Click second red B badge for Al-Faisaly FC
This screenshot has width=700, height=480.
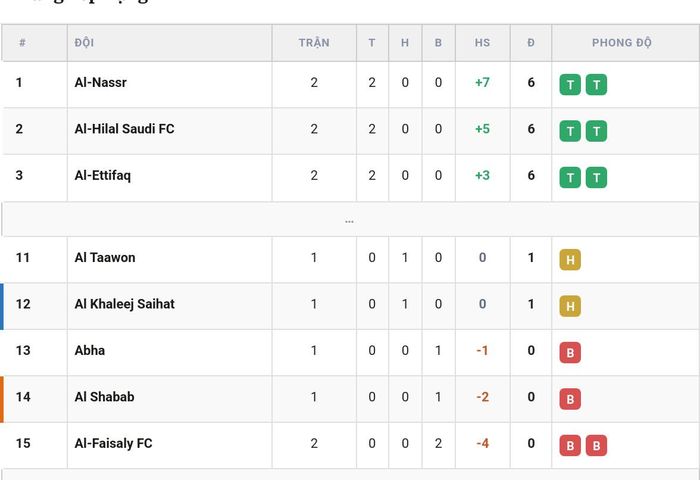coord(596,445)
